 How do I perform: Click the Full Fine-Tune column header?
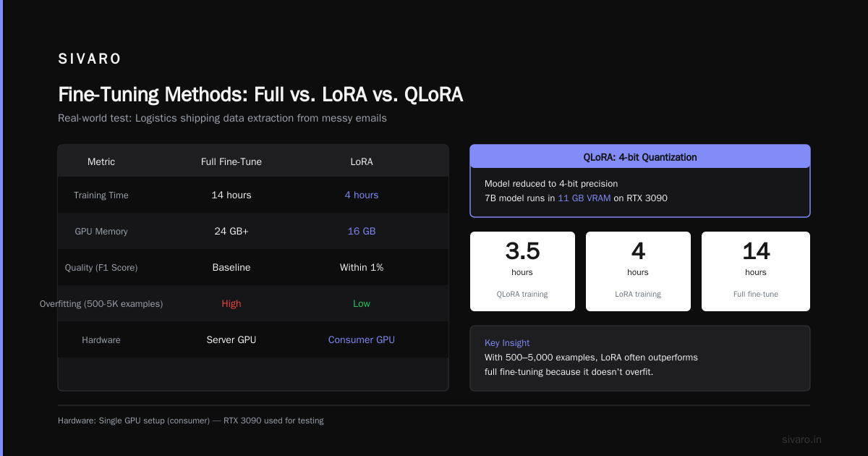pos(231,162)
